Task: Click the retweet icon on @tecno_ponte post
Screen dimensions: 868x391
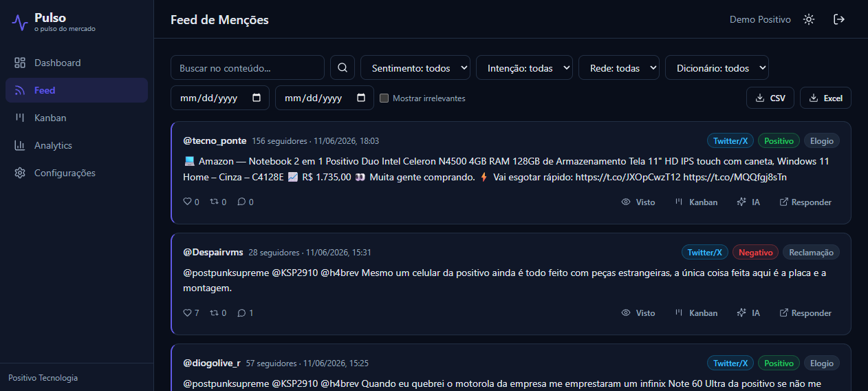Action: (214, 202)
